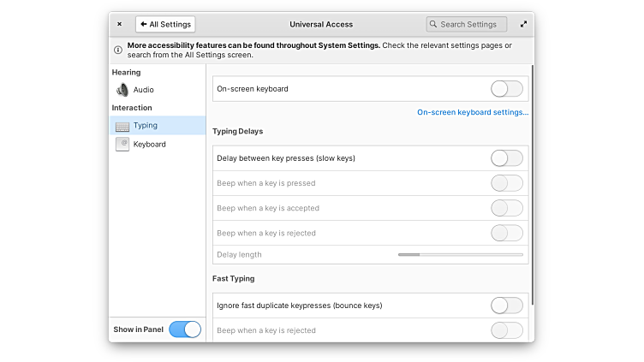Select the Typing sidebar item

point(146,126)
